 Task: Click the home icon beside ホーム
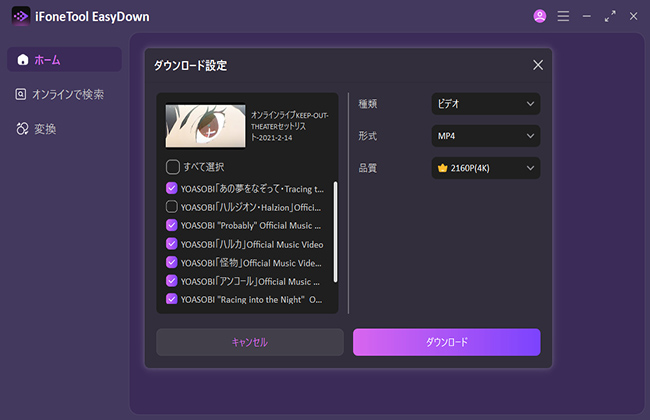pyautogui.click(x=23, y=60)
